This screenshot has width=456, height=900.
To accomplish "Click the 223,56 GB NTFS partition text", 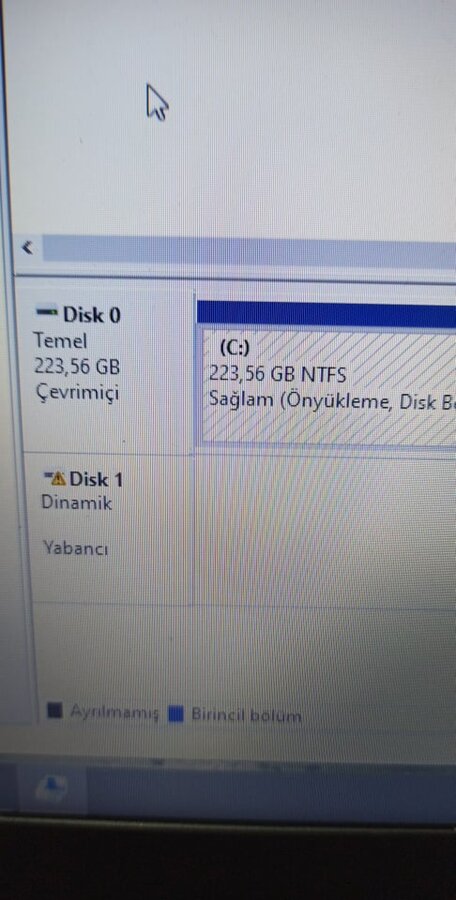I will 277,375.
